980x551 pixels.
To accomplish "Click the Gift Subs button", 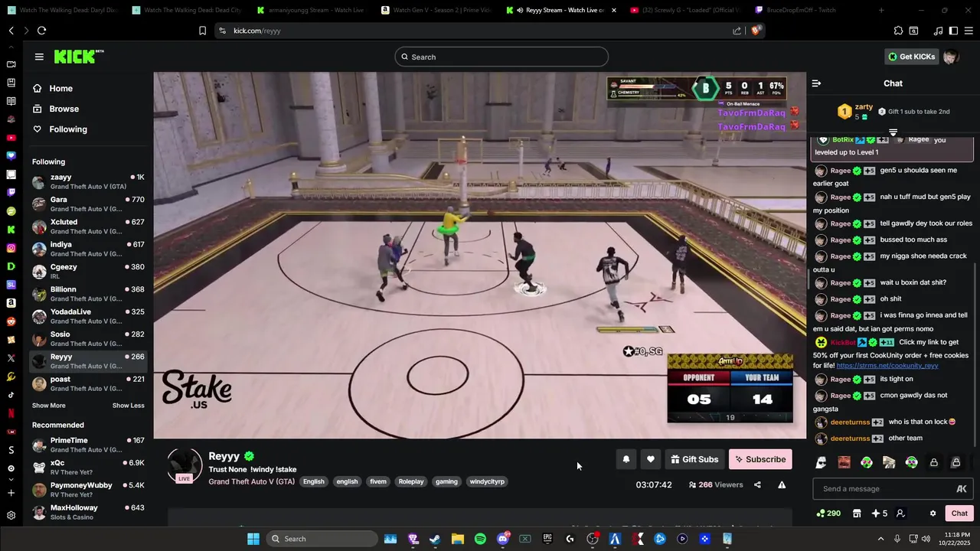I will click(694, 459).
